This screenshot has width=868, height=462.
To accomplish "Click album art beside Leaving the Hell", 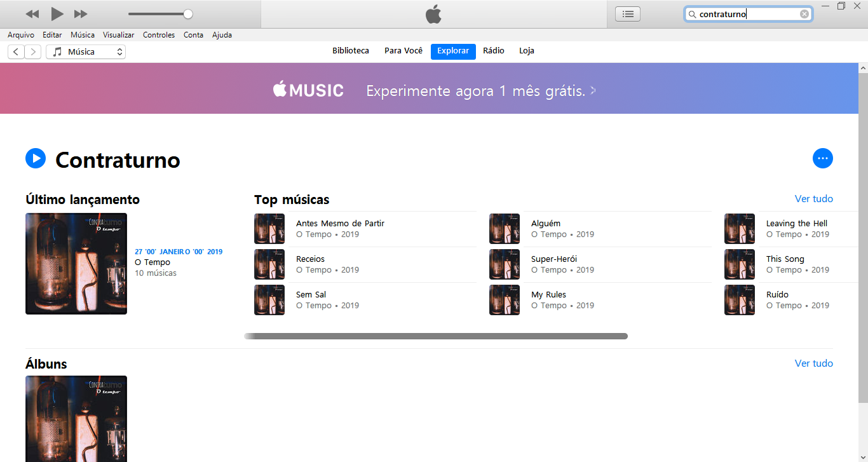I will click(740, 229).
